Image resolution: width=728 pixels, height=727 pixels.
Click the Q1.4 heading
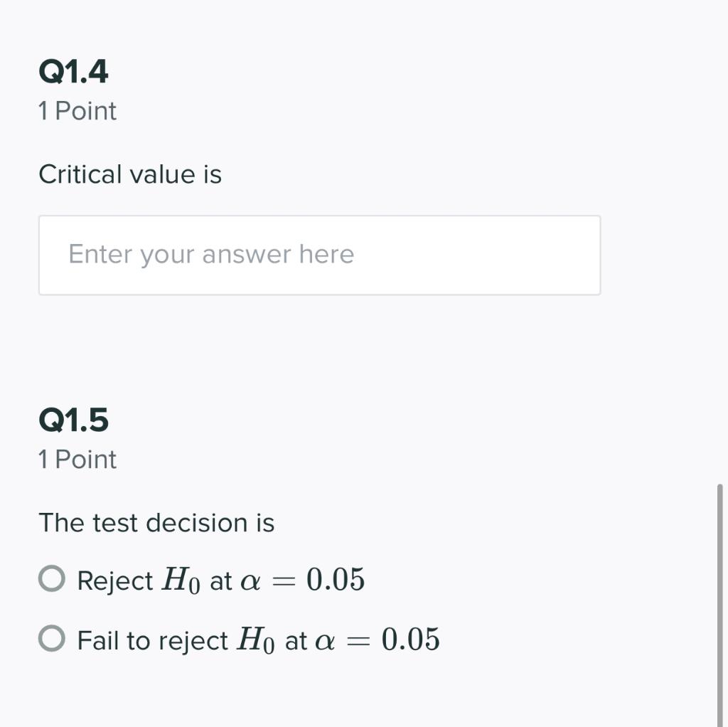74,71
